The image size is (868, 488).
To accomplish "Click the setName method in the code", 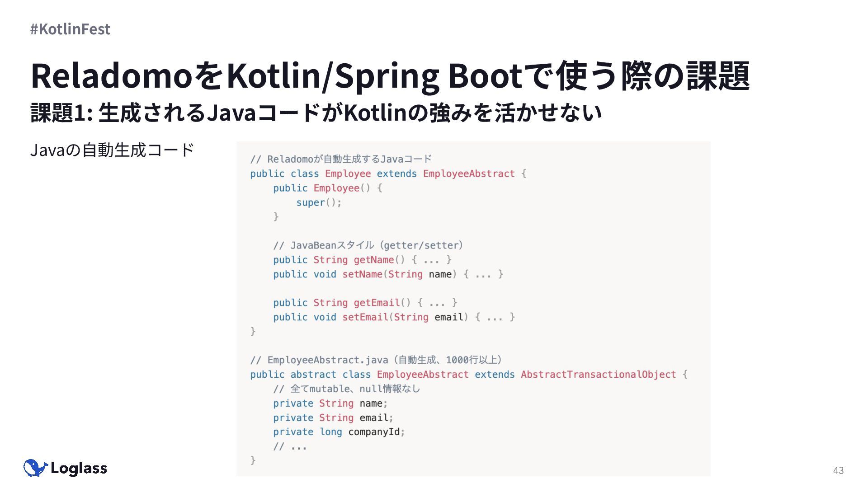I will coord(362,274).
